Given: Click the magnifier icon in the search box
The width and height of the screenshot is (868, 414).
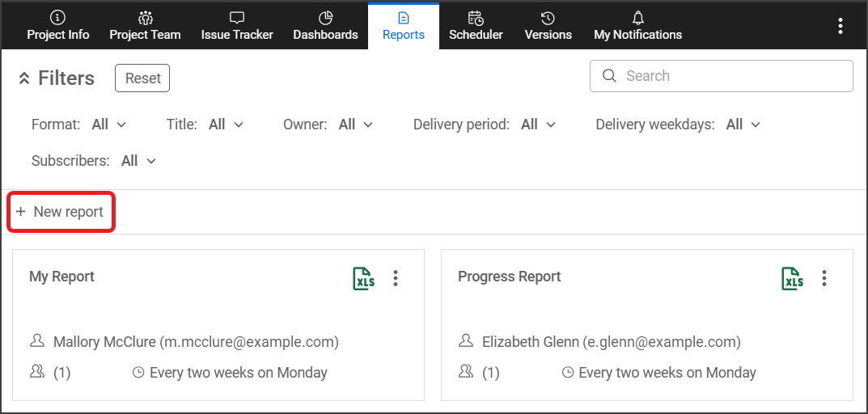Looking at the screenshot, I should (610, 76).
